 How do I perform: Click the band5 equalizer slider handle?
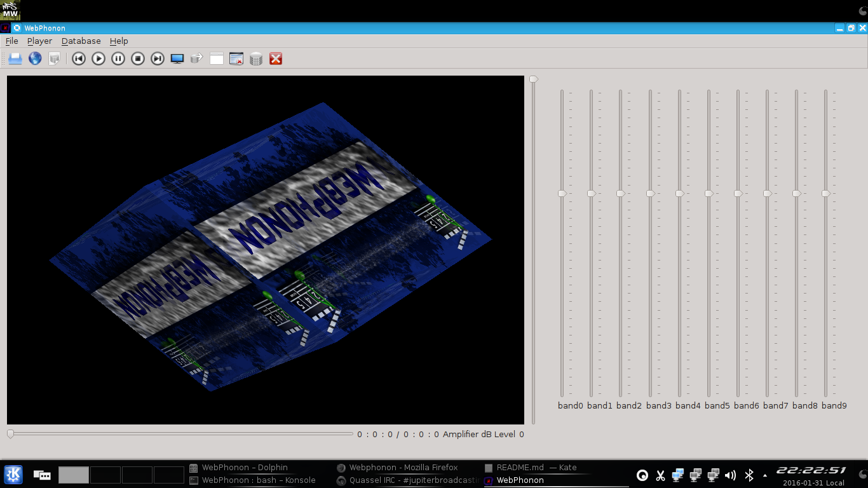pyautogui.click(x=709, y=193)
